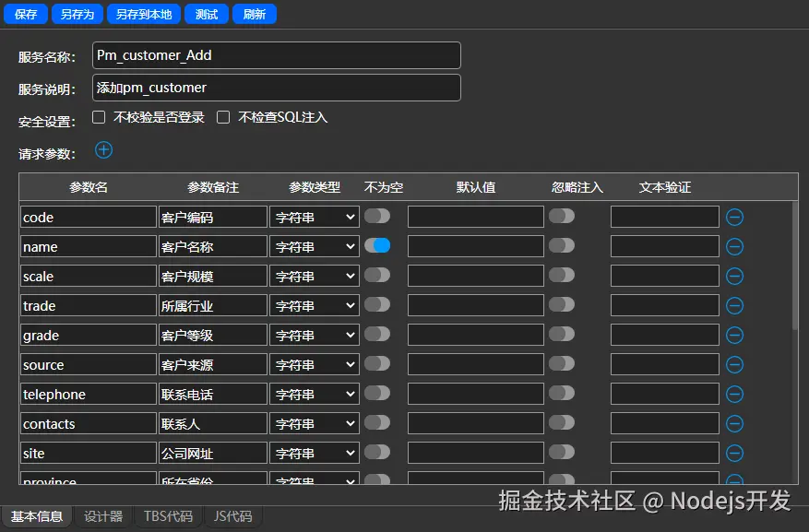Check the 不检查SQL注入 option
The width and height of the screenshot is (809, 532).
222,117
